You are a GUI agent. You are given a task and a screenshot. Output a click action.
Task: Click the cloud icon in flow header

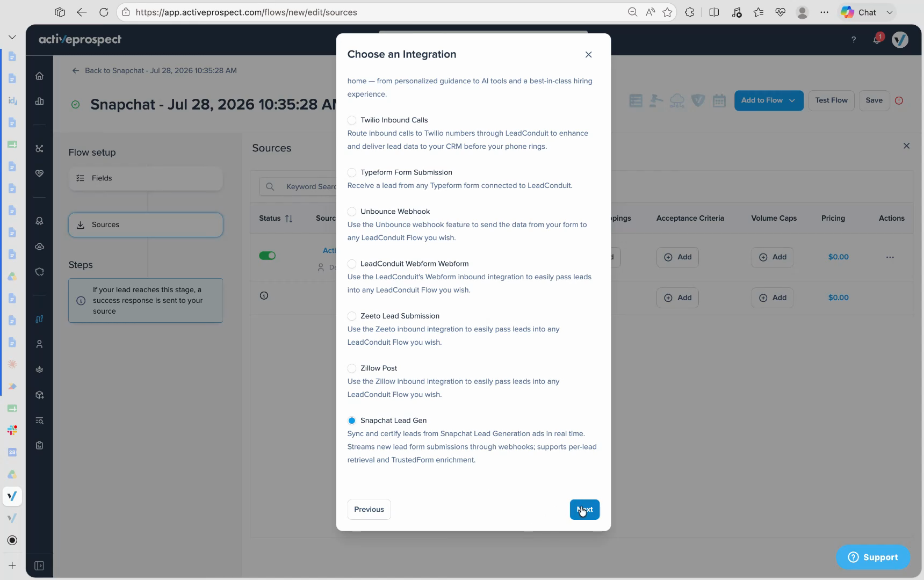[677, 100]
